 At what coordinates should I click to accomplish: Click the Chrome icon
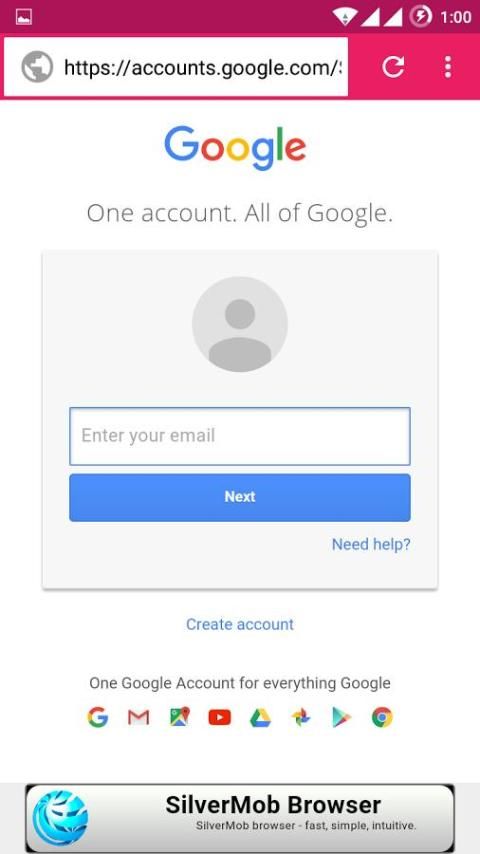tap(382, 717)
